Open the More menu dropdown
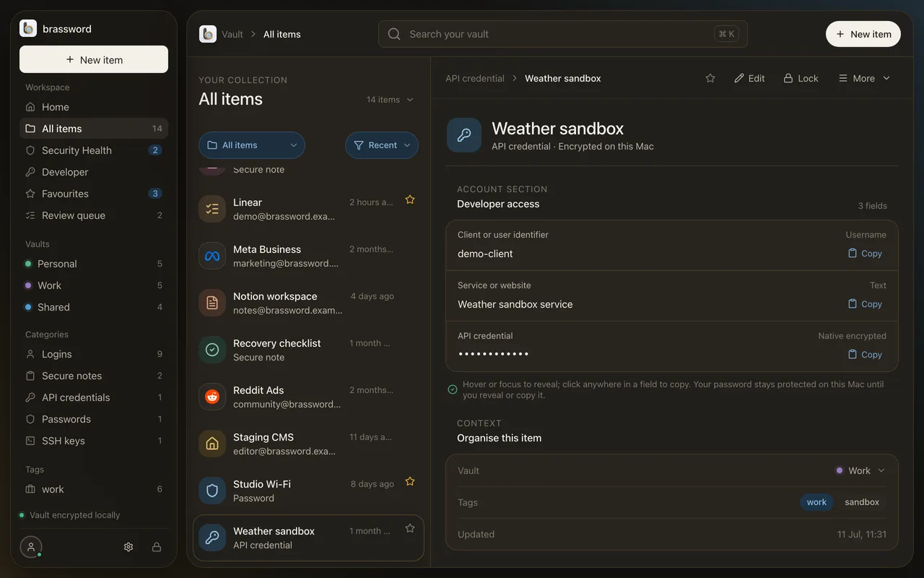 pos(864,78)
